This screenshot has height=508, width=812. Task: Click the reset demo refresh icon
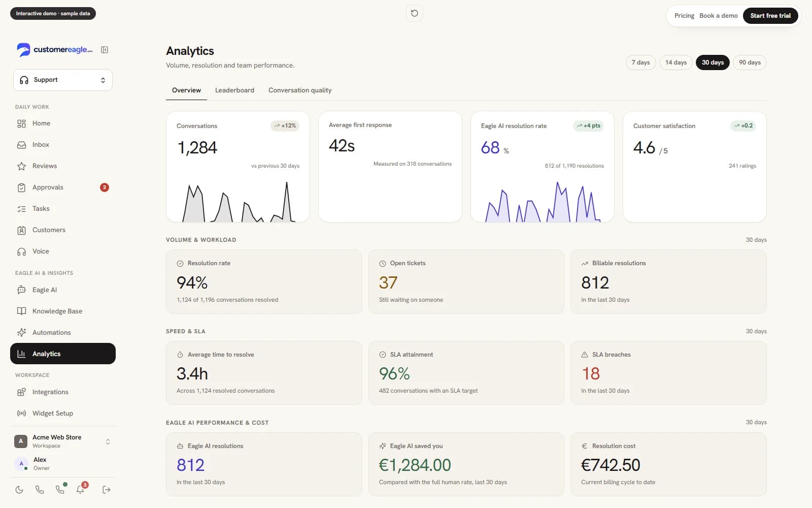coord(415,13)
